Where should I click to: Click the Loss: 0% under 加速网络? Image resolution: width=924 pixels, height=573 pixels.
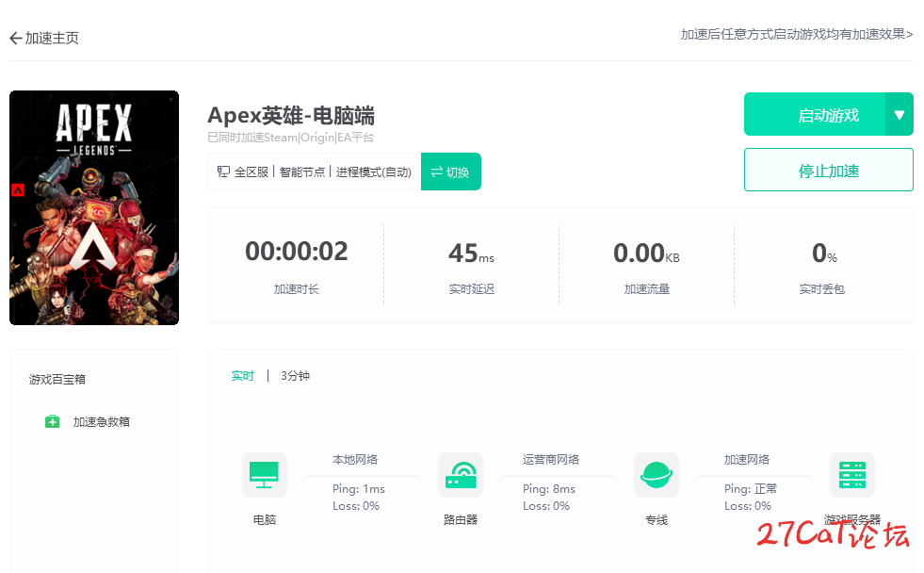pyautogui.click(x=748, y=506)
